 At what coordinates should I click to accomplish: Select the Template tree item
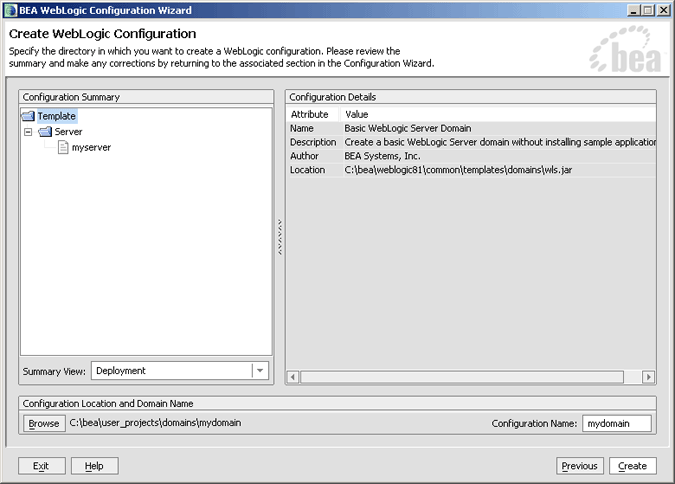click(x=56, y=116)
